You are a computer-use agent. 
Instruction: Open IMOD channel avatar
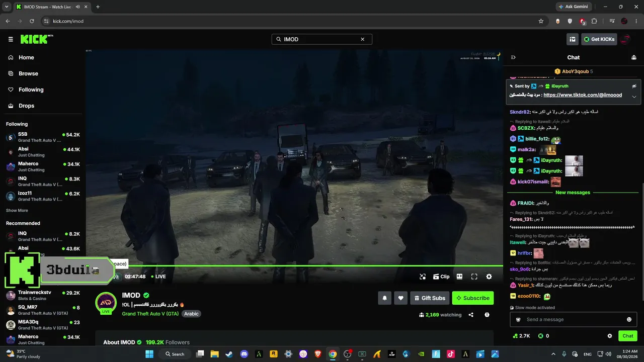[106, 303]
